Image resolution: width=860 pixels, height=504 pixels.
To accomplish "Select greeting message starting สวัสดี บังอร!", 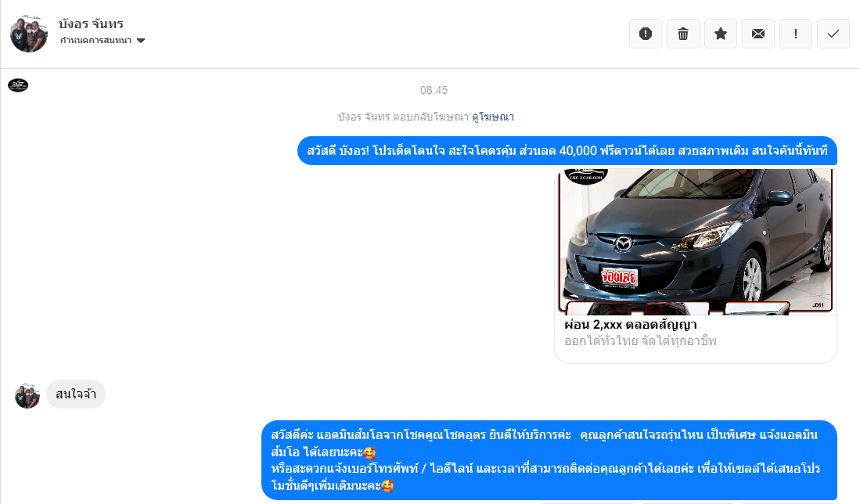I will click(567, 151).
